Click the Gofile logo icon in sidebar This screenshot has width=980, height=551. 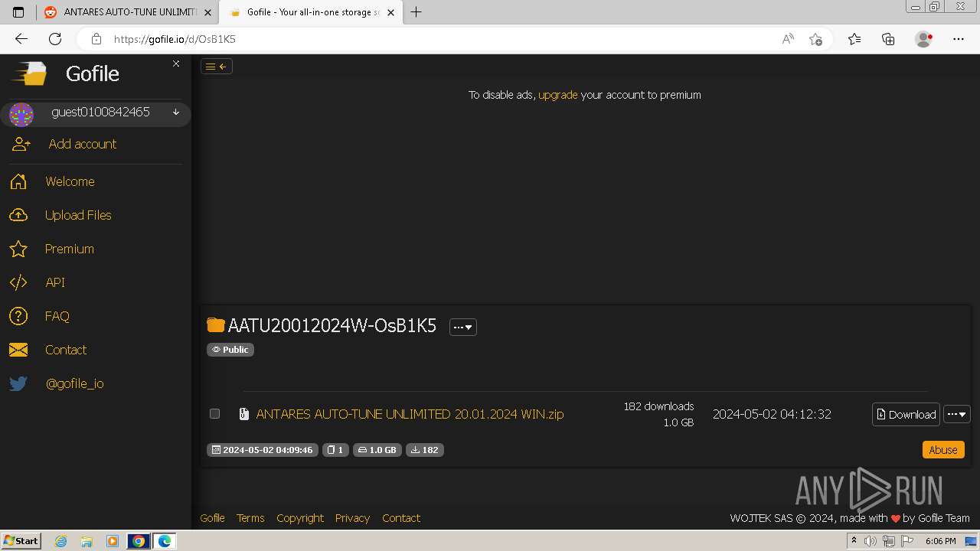click(29, 73)
